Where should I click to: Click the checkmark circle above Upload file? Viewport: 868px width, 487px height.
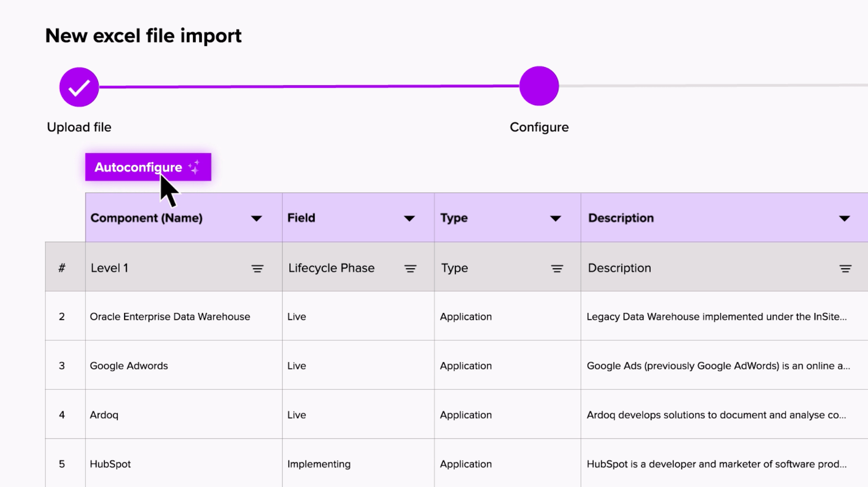point(79,86)
